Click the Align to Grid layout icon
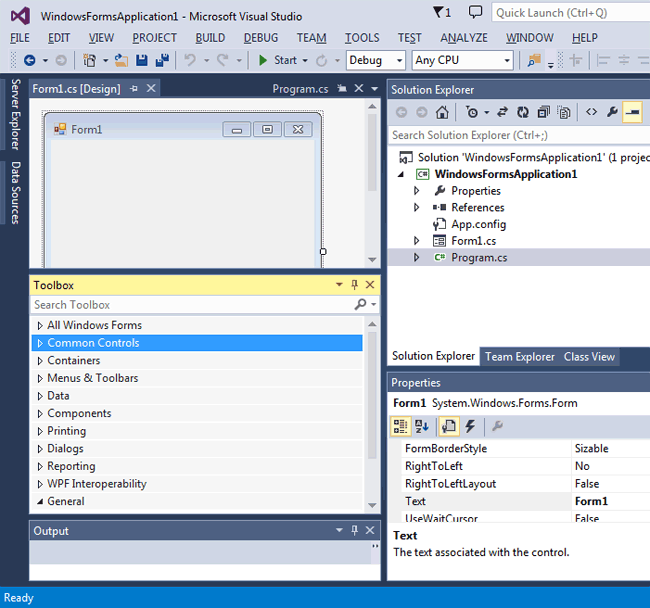Viewport: 650px width, 608px height. click(575, 61)
